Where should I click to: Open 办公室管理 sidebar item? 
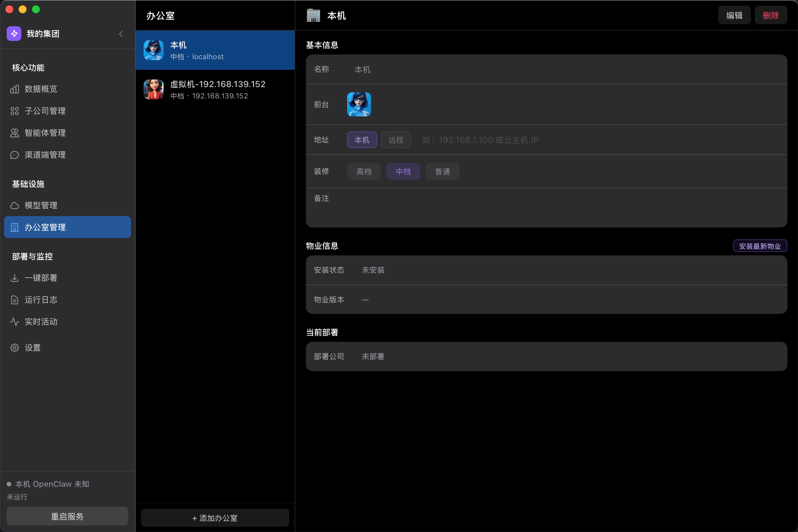67,227
